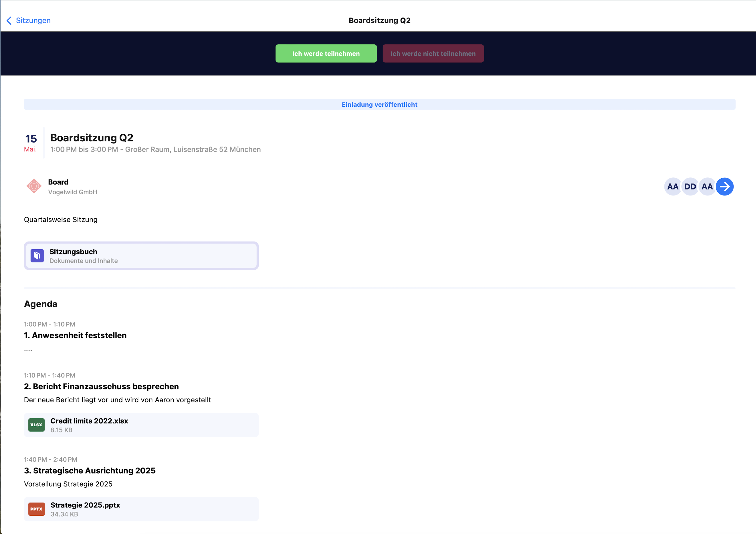
Task: Open participants list with blue arrow button
Action: 725,187
